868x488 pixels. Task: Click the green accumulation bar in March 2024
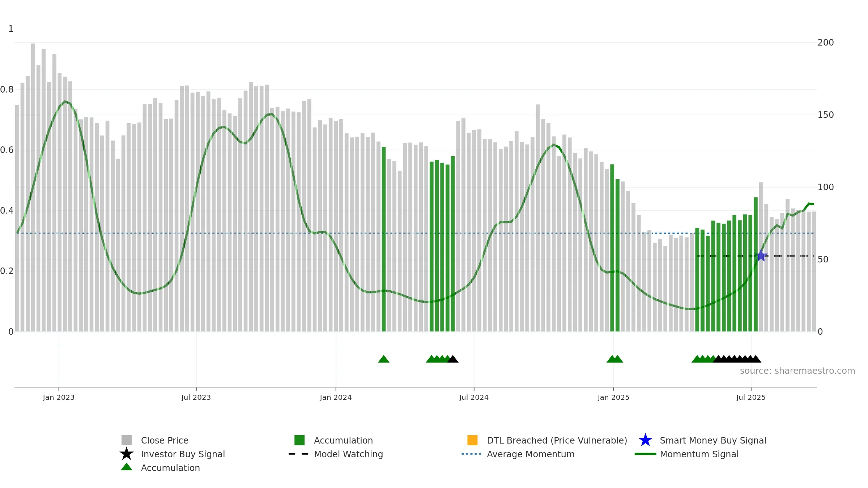coord(384,239)
